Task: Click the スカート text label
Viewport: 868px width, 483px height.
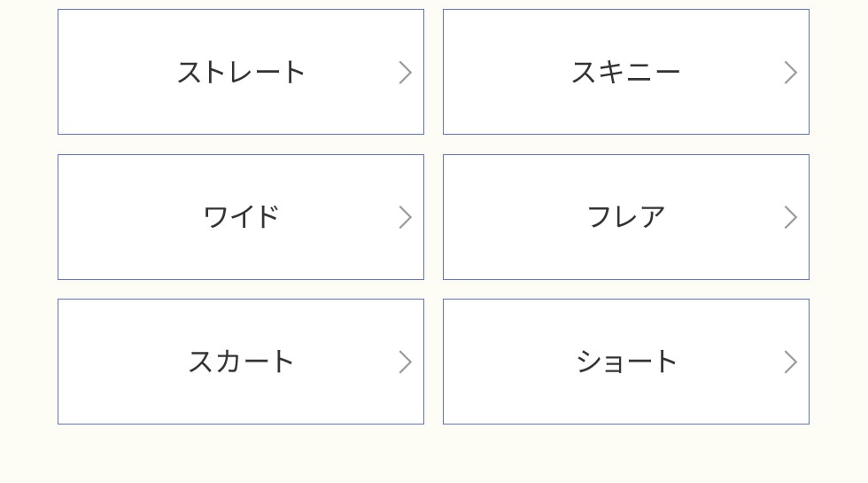Action: click(x=241, y=361)
